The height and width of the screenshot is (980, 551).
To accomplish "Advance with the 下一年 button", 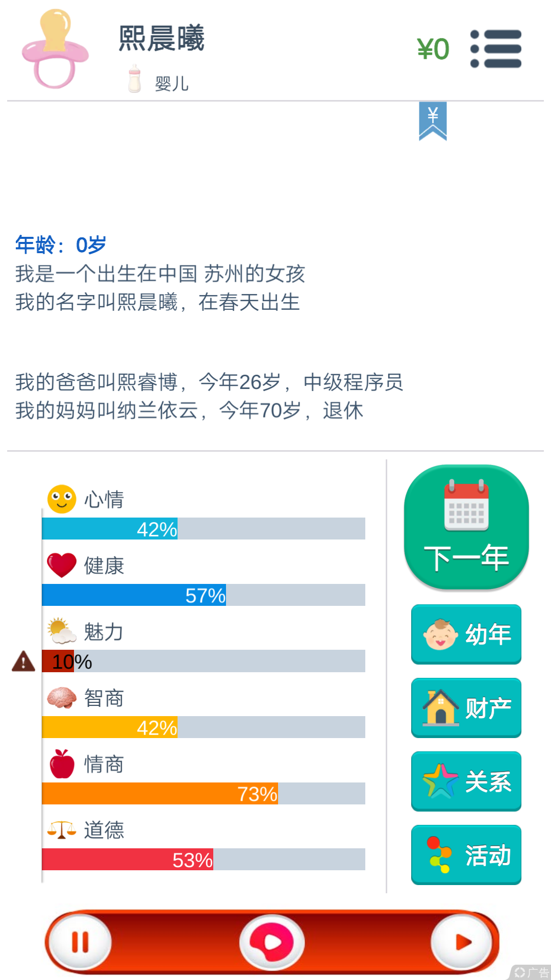I will coord(466,527).
